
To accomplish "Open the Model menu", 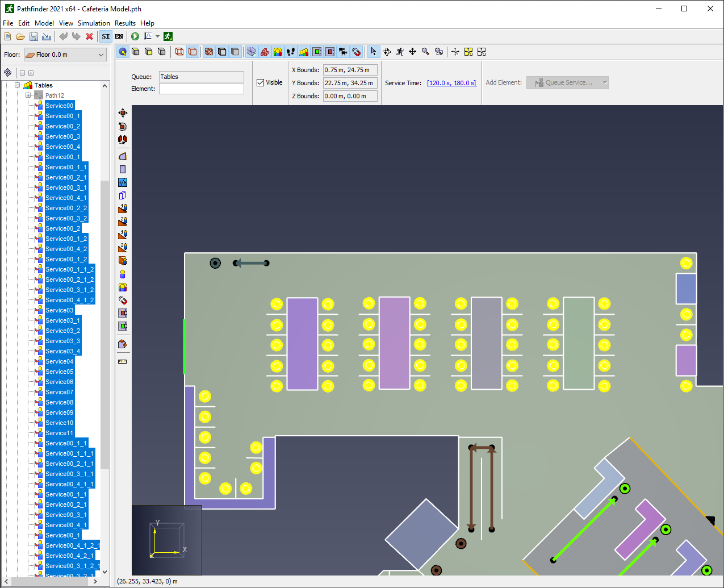I will pos(44,23).
